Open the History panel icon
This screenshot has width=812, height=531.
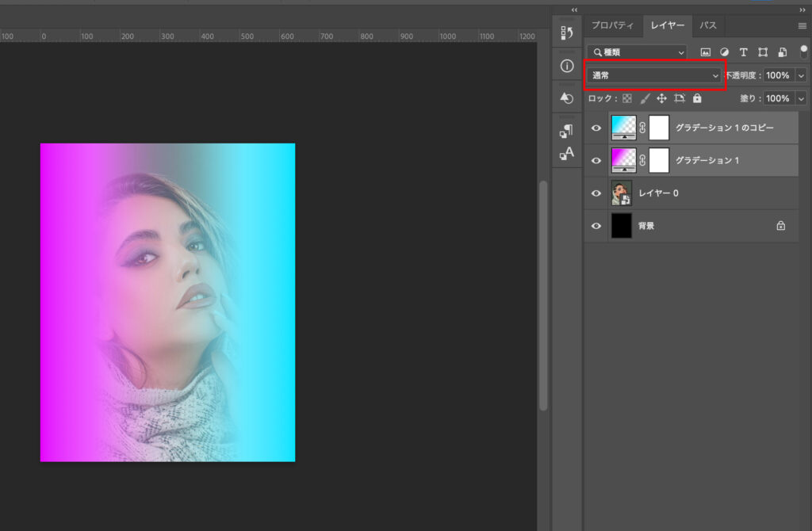[x=567, y=32]
